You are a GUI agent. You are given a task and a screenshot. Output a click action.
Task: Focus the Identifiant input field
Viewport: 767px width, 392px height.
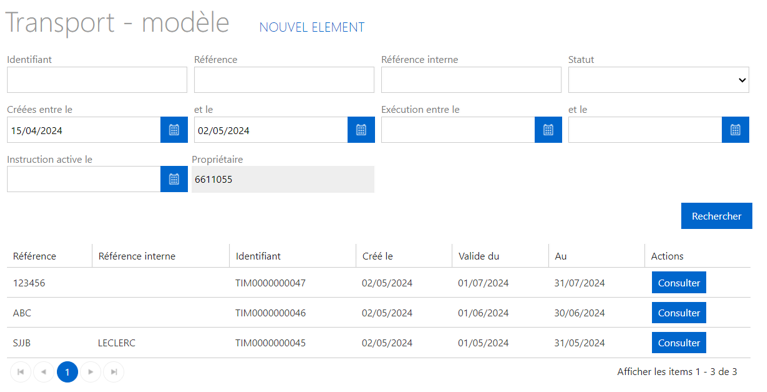(x=97, y=80)
